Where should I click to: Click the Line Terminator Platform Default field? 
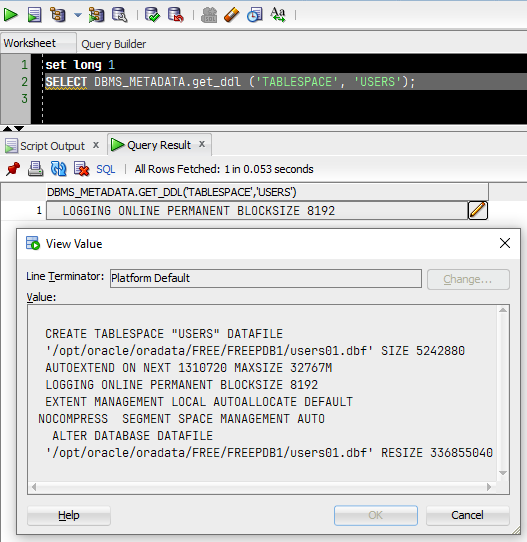tap(266, 278)
